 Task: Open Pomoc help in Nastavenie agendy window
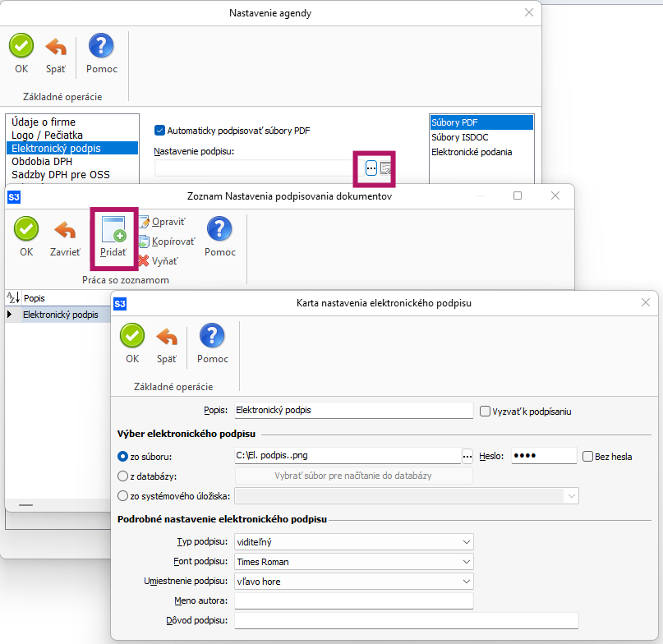(101, 46)
